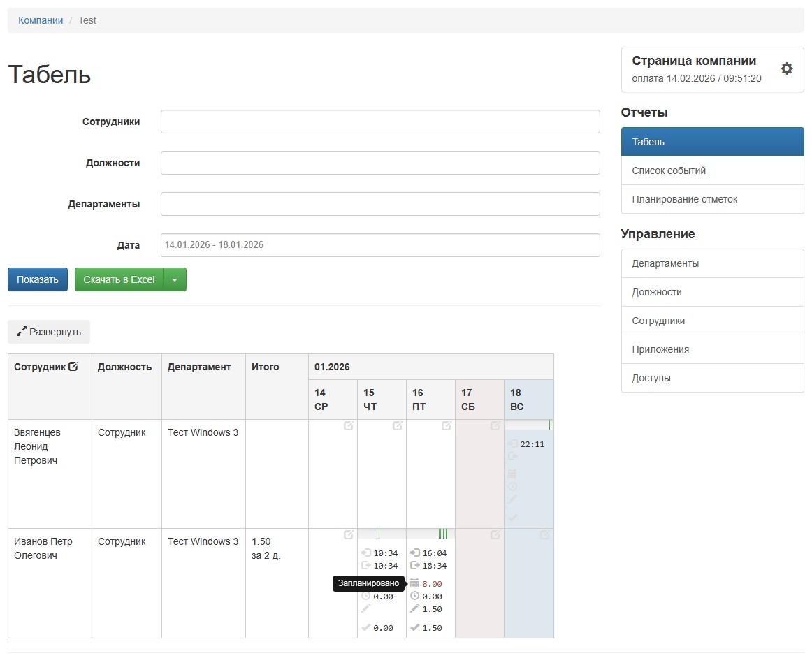Click the Компании breadcrumb link
The width and height of the screenshot is (812, 658).
pyautogui.click(x=41, y=20)
